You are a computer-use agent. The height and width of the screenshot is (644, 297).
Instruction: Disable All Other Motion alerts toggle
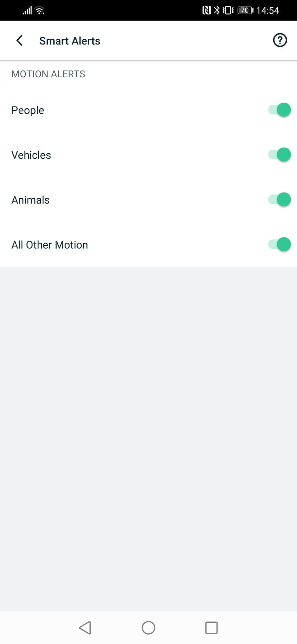279,244
